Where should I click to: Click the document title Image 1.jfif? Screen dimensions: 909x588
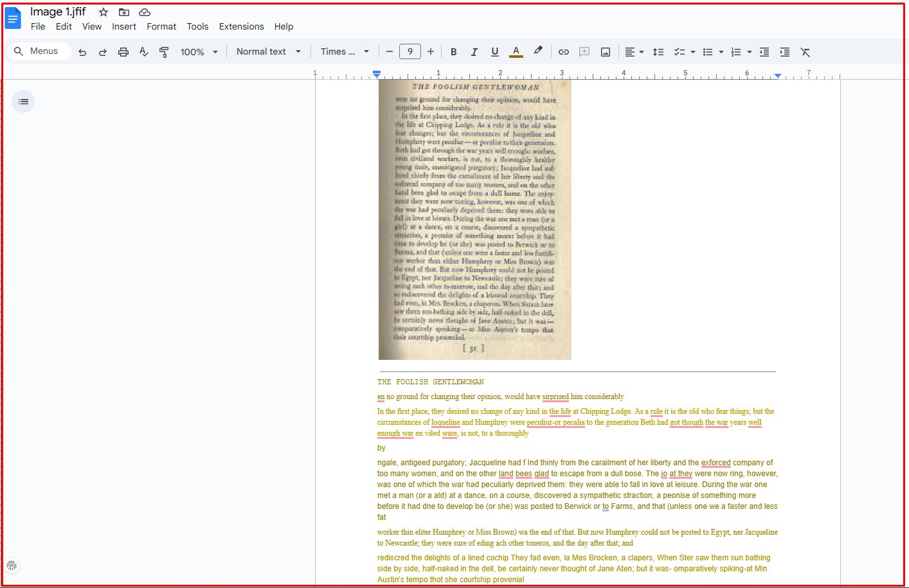58,12
